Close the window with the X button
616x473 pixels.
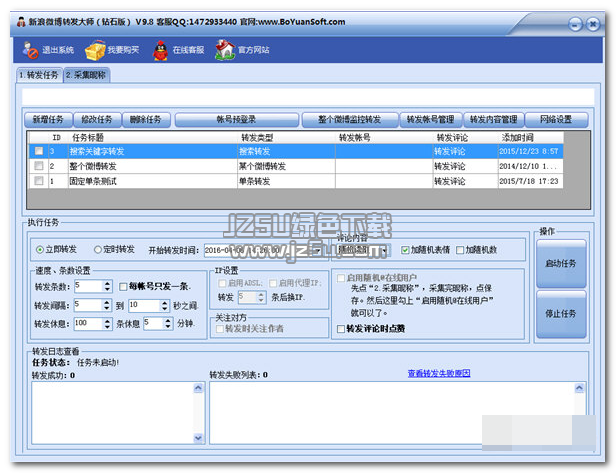click(x=593, y=24)
